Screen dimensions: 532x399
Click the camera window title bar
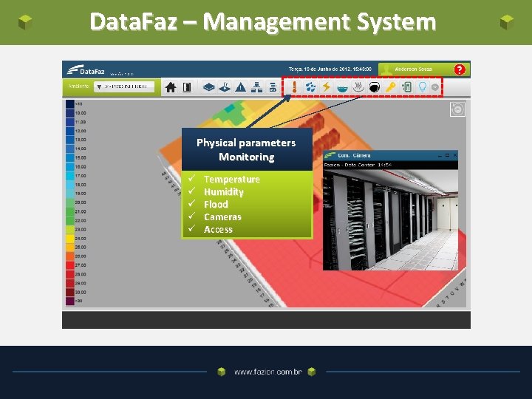(x=391, y=155)
